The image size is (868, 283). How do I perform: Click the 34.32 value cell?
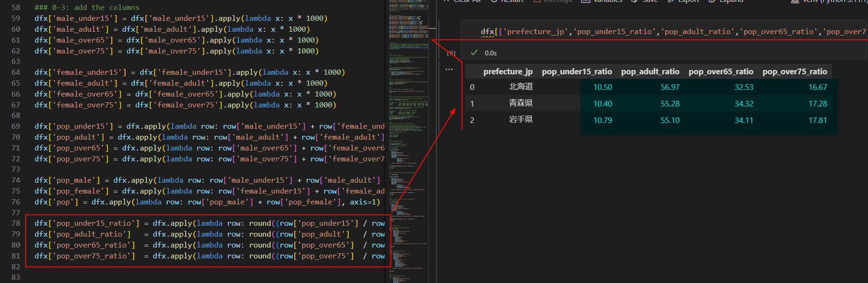[x=744, y=104]
